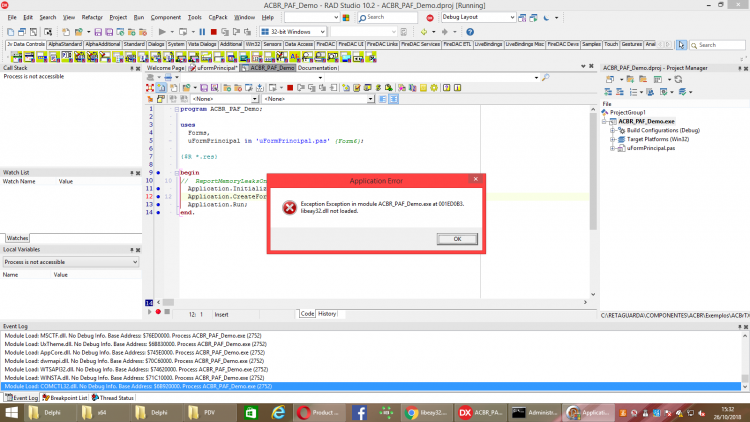This screenshot has width=750, height=422.
Task: Click the Windows-colored icon beside the empty combo
Action: [346, 18]
